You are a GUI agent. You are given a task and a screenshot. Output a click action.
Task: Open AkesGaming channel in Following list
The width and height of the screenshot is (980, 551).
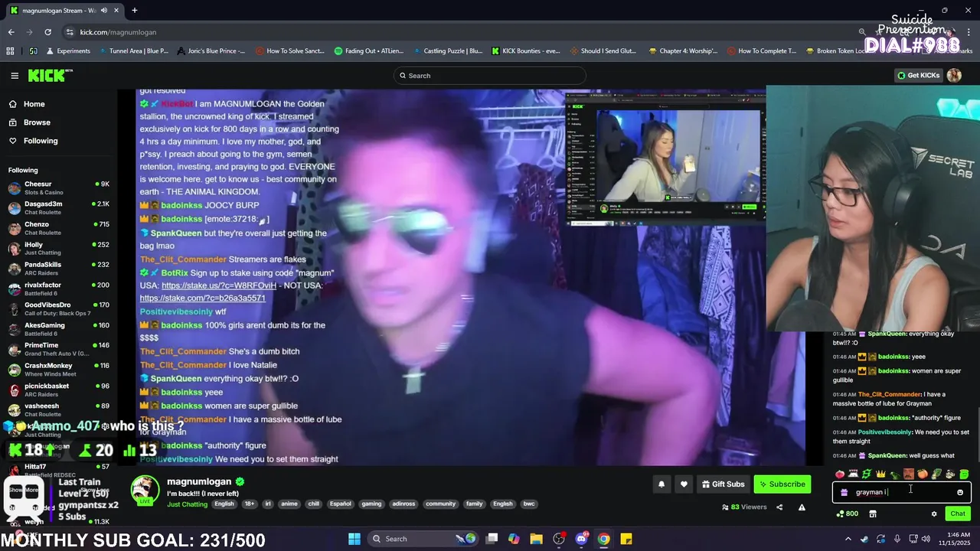(x=58, y=329)
